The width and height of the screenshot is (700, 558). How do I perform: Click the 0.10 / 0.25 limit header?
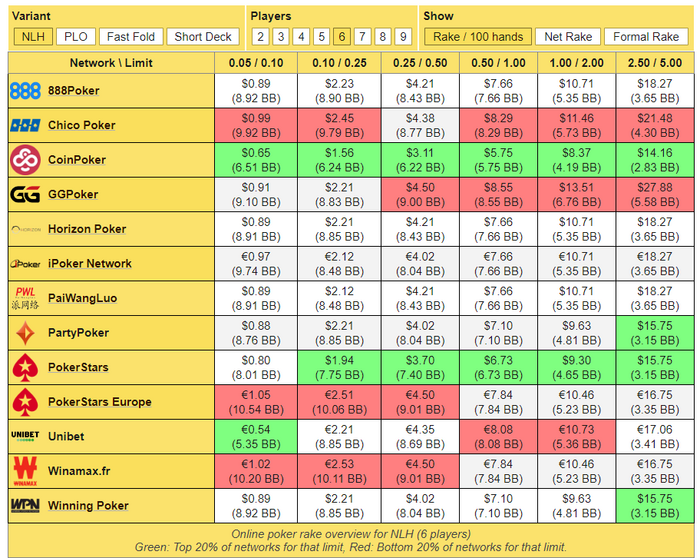[x=339, y=63]
